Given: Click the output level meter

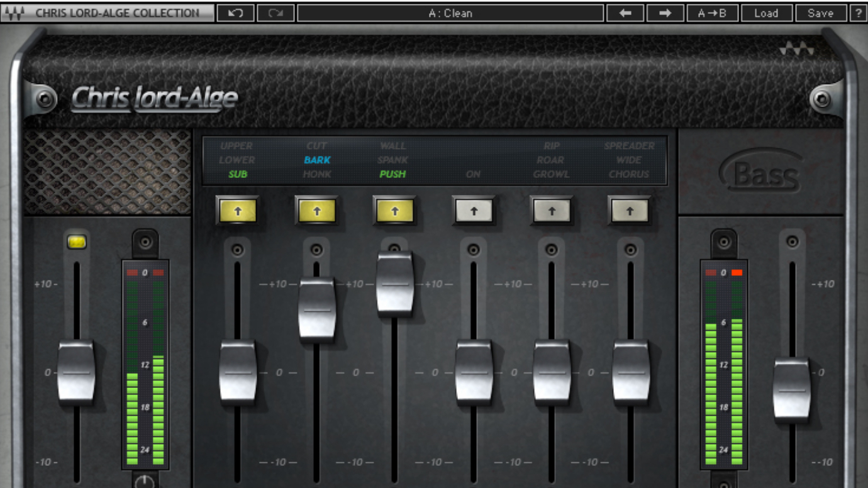Looking at the screenshot, I should coord(724,364).
